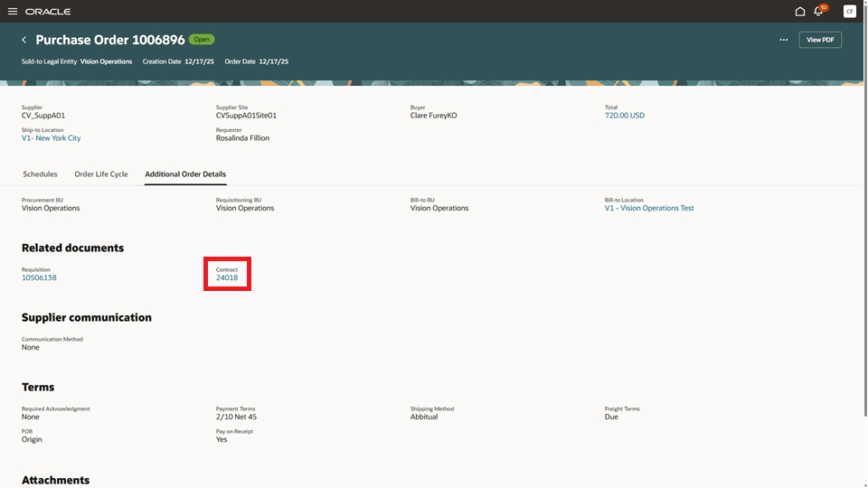Click the Bill-to BU value Vision Operations
The width and height of the screenshot is (868, 488).
(x=439, y=208)
